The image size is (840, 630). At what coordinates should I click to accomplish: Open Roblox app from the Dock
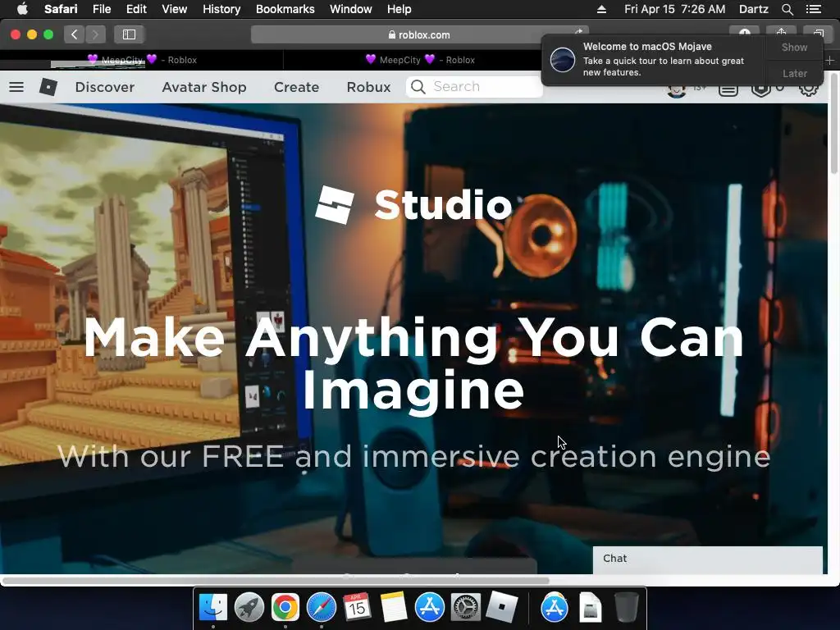click(x=501, y=607)
